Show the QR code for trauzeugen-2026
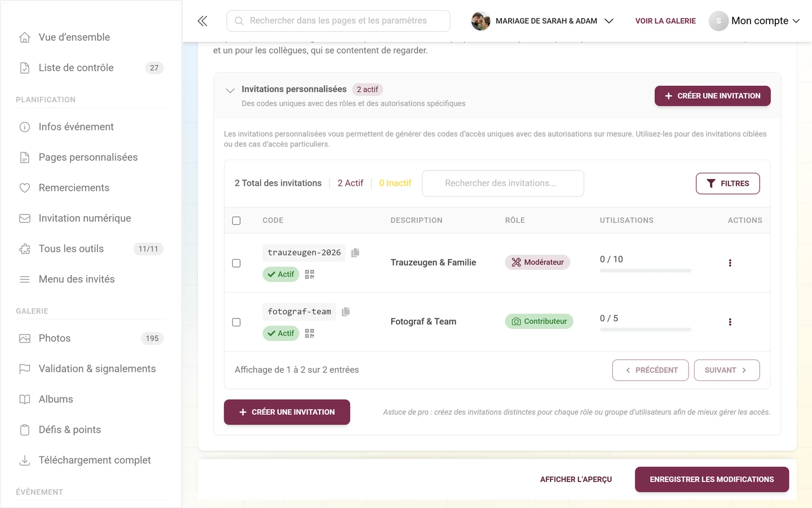Image resolution: width=812 pixels, height=508 pixels. 310,274
